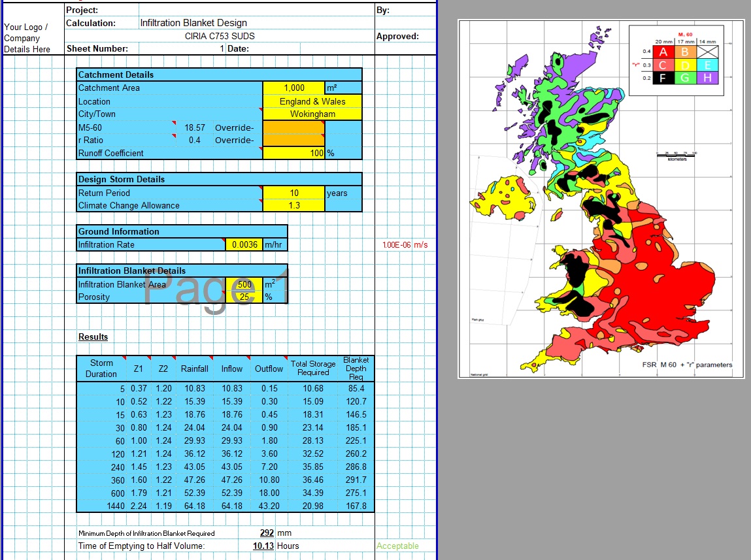Open the Location dropdown showing England & Wales

[x=312, y=101]
